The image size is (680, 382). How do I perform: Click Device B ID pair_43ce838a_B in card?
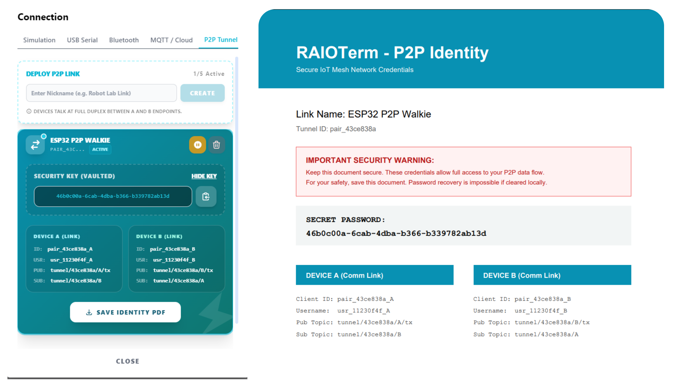[x=172, y=249]
